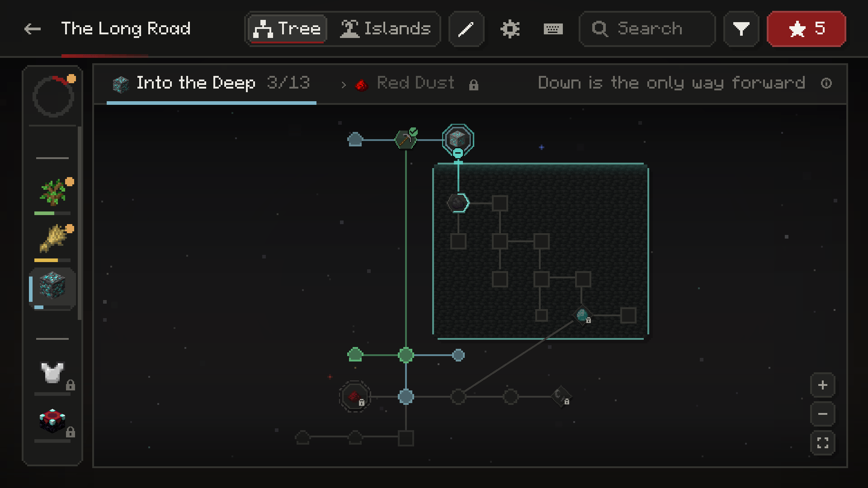Show info for the chapter description
The image size is (868, 488).
(826, 84)
